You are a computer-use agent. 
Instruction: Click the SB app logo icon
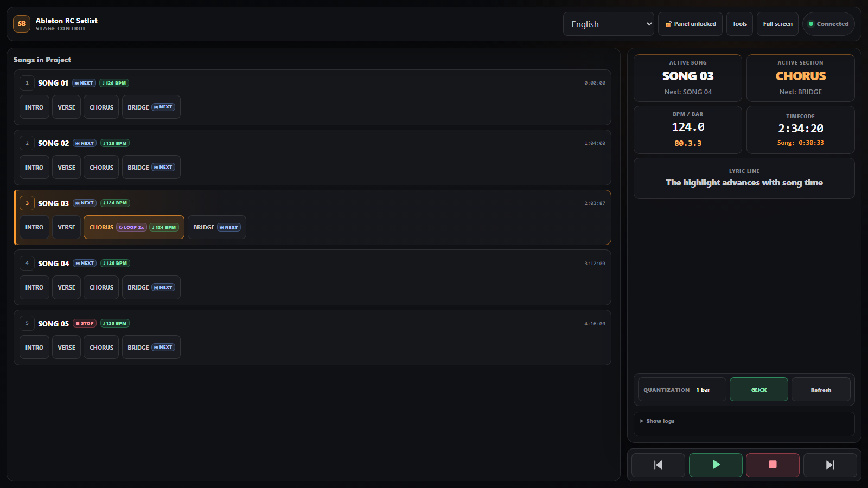click(x=22, y=24)
